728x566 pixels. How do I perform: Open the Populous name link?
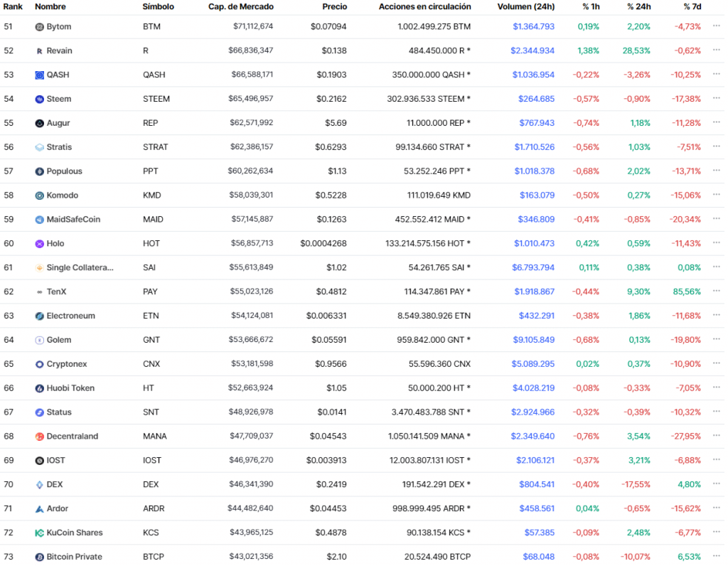click(65, 171)
